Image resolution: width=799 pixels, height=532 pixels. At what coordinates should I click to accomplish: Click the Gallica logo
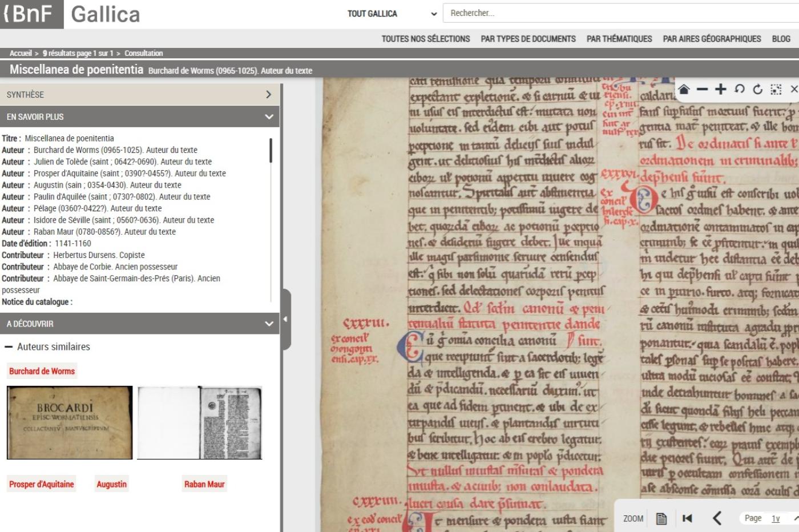[x=106, y=14]
